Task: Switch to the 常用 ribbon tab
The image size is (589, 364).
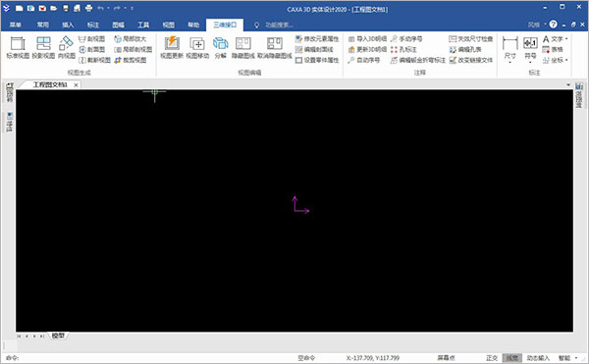Action: [42, 25]
